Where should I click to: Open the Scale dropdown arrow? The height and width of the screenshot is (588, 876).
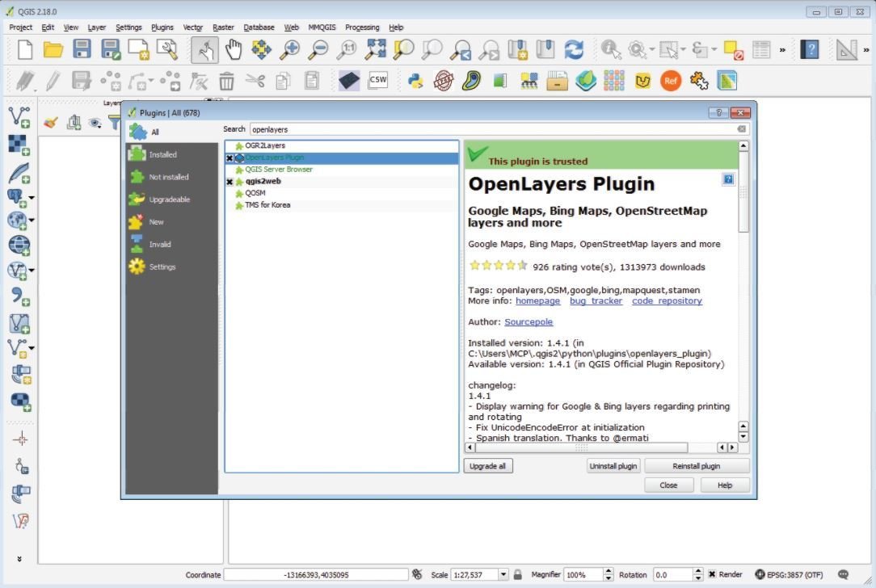pyautogui.click(x=503, y=574)
